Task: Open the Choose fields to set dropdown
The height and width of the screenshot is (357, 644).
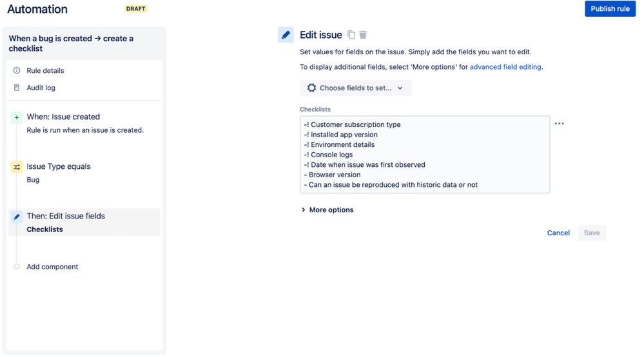Action: tap(356, 88)
